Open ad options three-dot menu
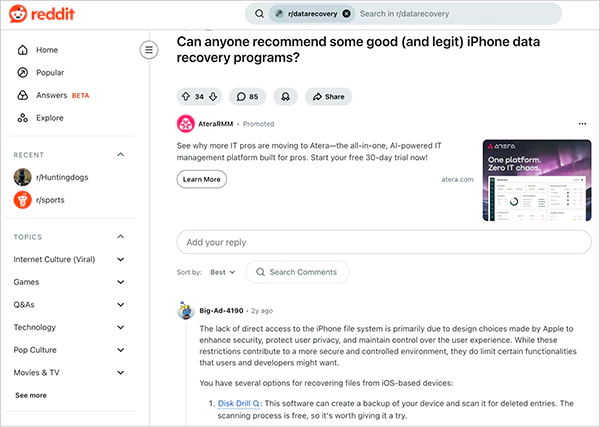 tap(582, 124)
